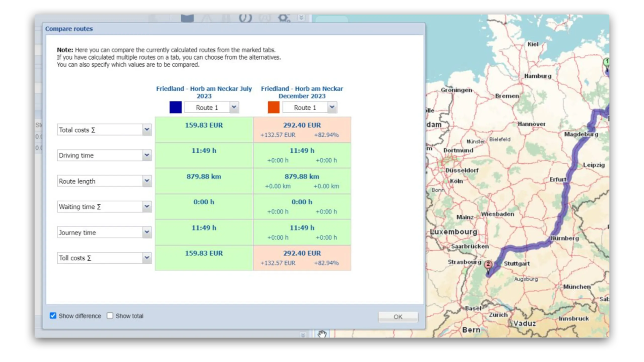Viewport: 644px width, 362px height.
Task: Click the 'Friedland - Horb am Neckar July 2023' header
Action: click(x=204, y=92)
